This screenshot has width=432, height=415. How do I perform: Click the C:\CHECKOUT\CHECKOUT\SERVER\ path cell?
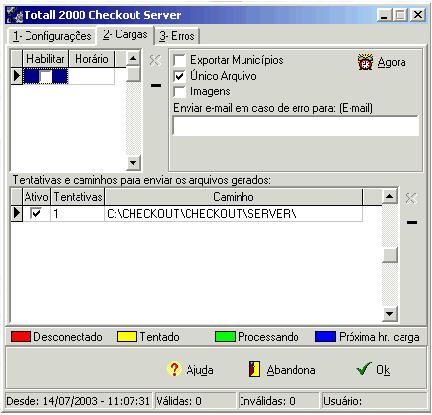[233, 213]
